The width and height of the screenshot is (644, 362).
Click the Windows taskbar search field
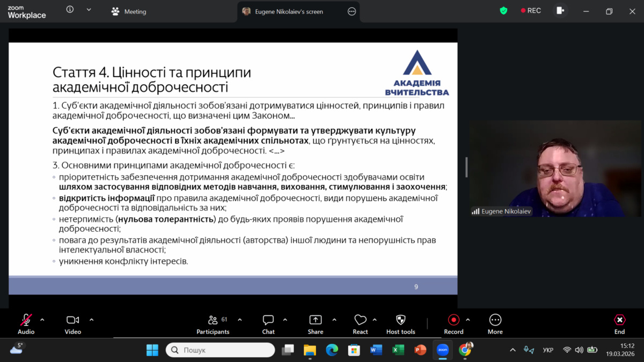220,350
